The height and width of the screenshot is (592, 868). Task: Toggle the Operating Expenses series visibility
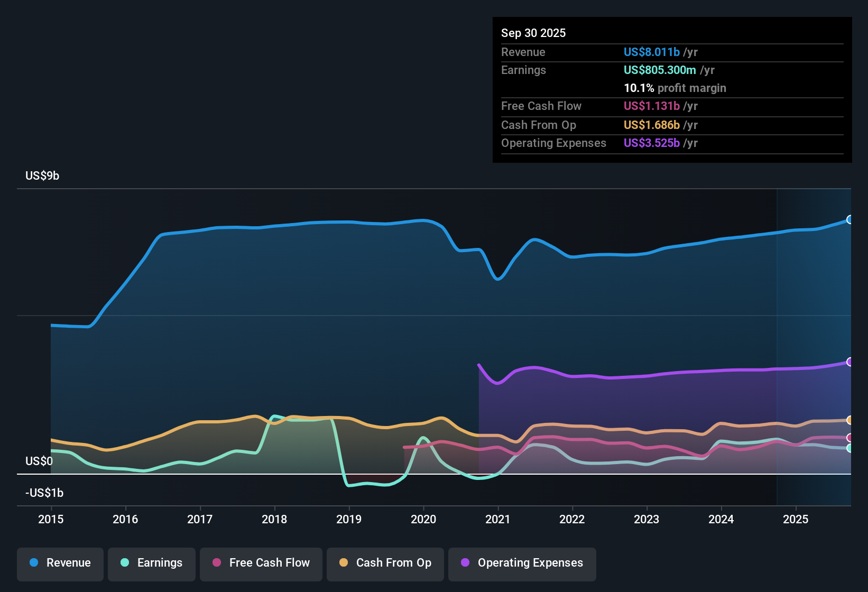[522, 563]
